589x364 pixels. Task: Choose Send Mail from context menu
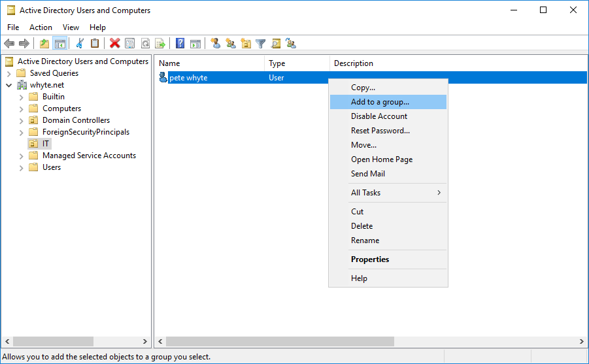point(388,174)
